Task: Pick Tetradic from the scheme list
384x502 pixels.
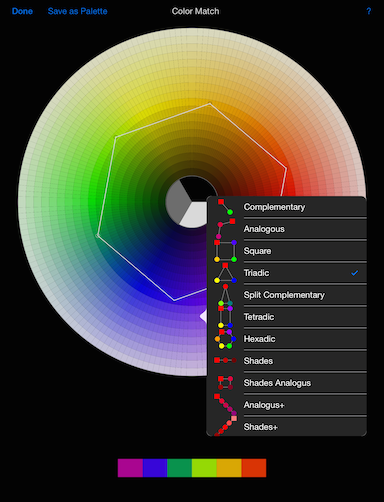Action: tap(287, 317)
